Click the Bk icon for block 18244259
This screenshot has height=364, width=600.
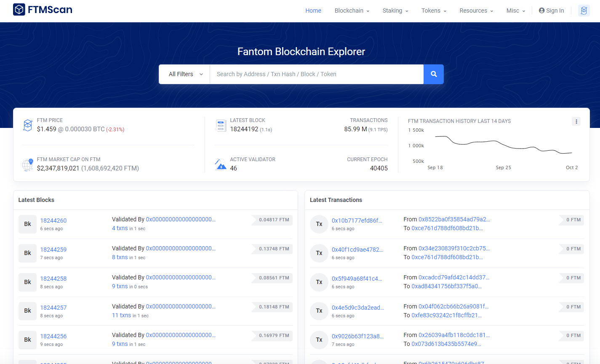[x=27, y=253]
